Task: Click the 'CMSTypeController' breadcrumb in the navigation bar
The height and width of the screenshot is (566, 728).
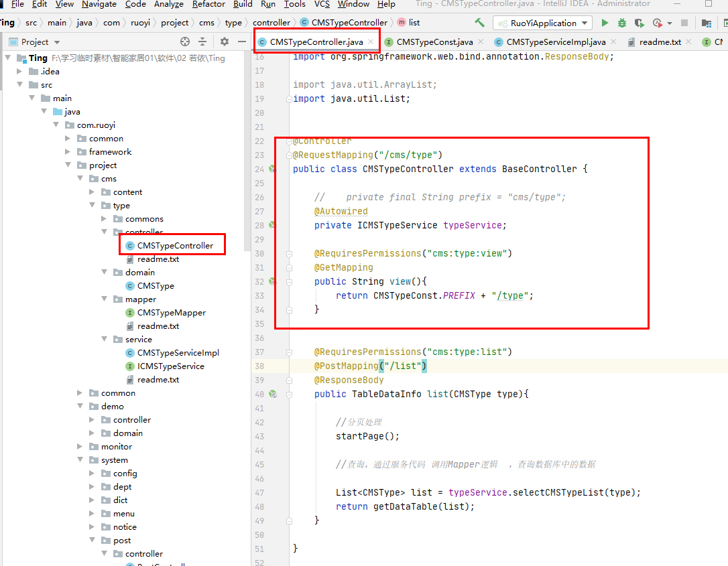Action: (x=344, y=23)
